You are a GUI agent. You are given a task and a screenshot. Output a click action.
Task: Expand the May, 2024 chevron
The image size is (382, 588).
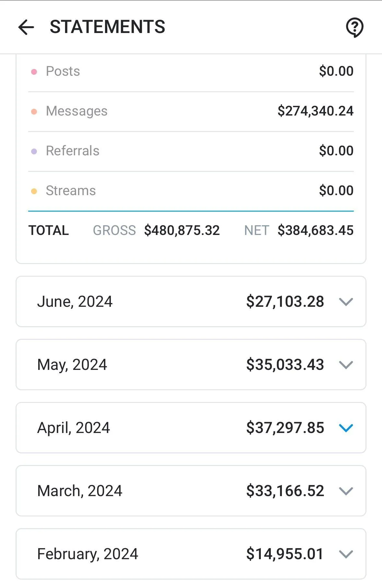[x=346, y=365]
